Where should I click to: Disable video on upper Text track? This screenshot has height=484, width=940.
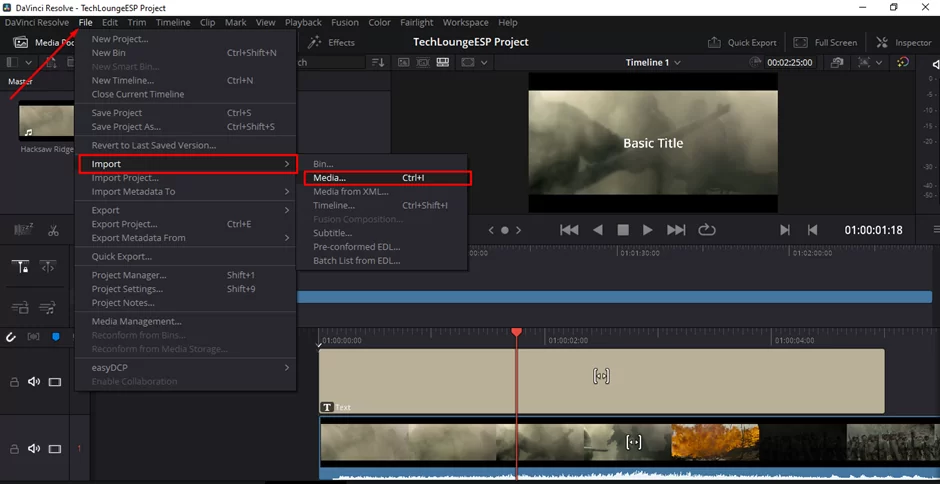[55, 382]
